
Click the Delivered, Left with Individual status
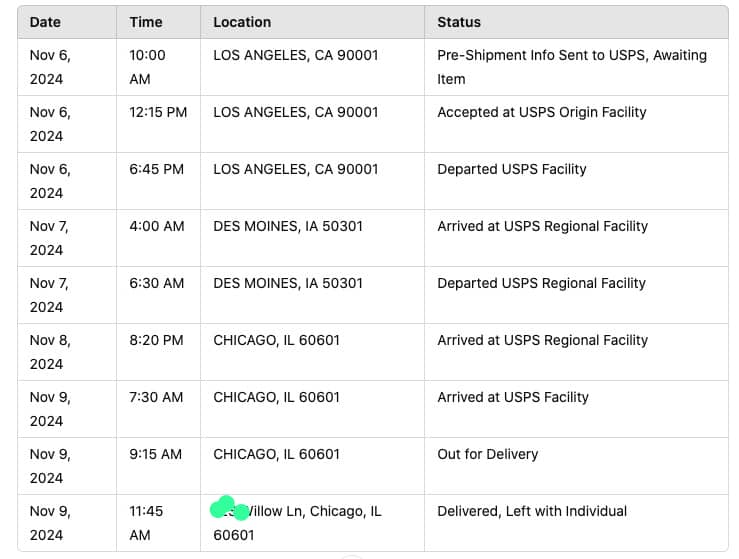tap(532, 511)
